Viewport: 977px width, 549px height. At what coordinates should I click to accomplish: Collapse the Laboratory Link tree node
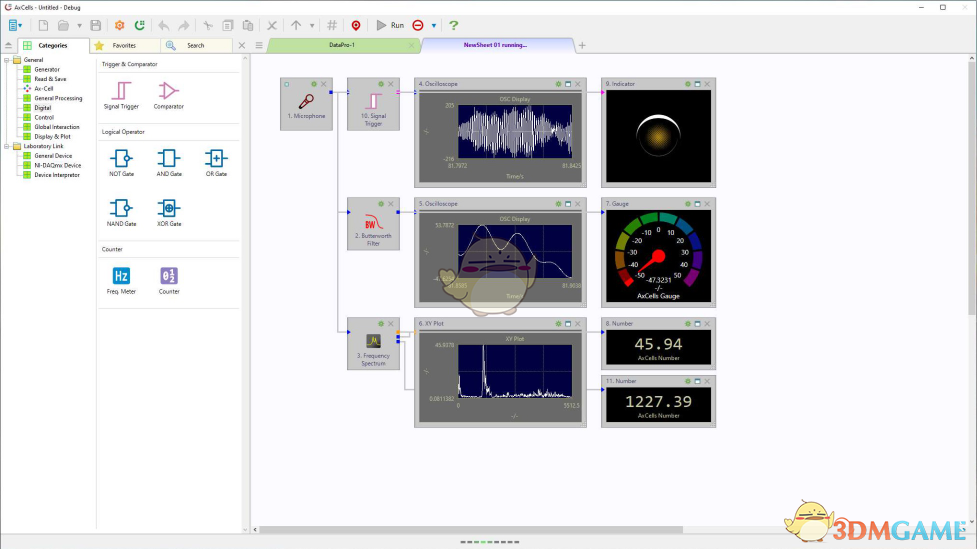[x=6, y=146]
